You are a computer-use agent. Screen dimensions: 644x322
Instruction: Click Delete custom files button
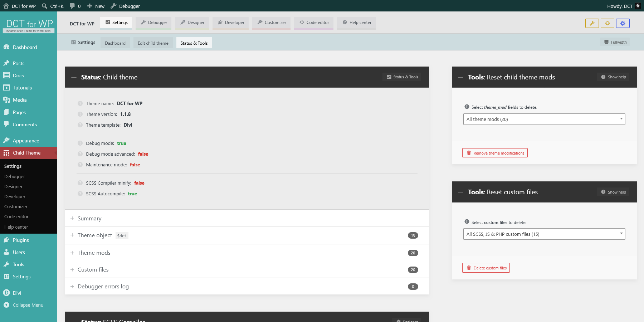pyautogui.click(x=486, y=268)
